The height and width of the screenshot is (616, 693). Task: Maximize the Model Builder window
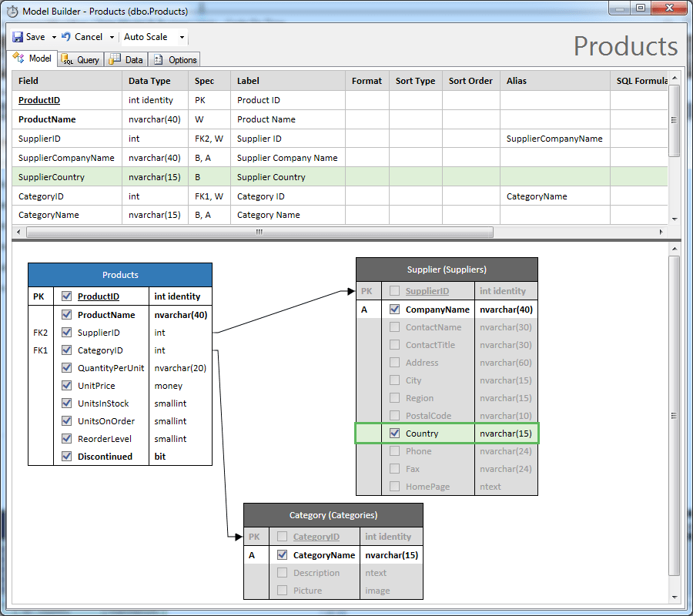point(641,8)
